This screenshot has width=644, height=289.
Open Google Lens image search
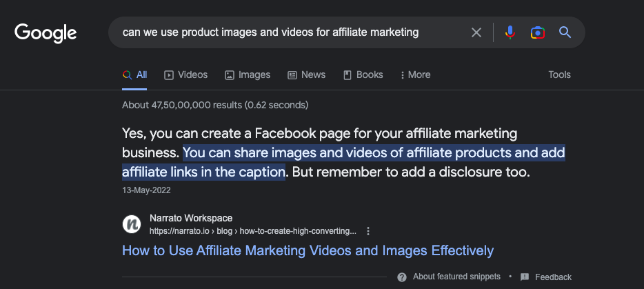[x=538, y=32]
